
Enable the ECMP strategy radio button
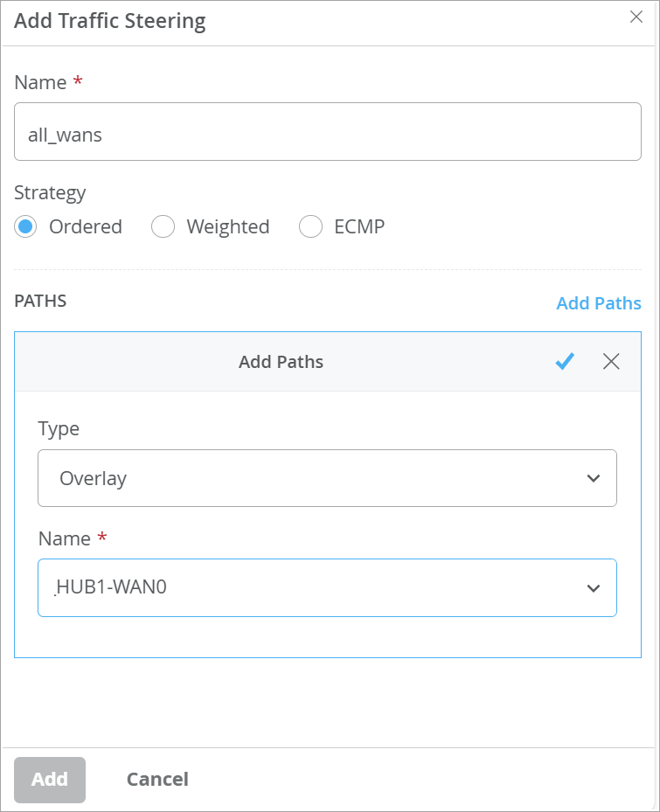pyautogui.click(x=311, y=227)
